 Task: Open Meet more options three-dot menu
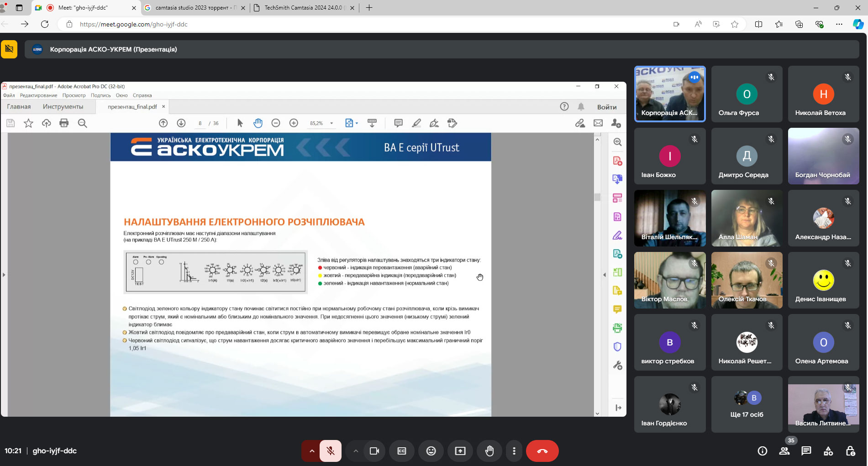tap(514, 451)
